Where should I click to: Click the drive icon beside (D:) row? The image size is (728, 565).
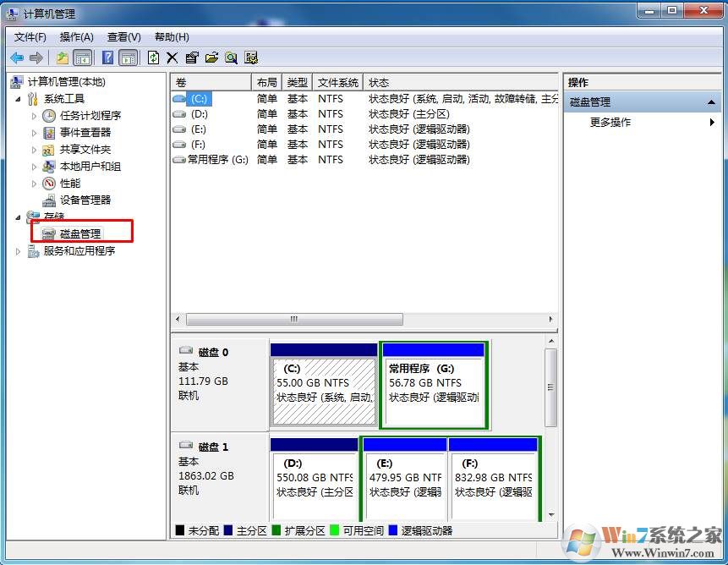[178, 114]
